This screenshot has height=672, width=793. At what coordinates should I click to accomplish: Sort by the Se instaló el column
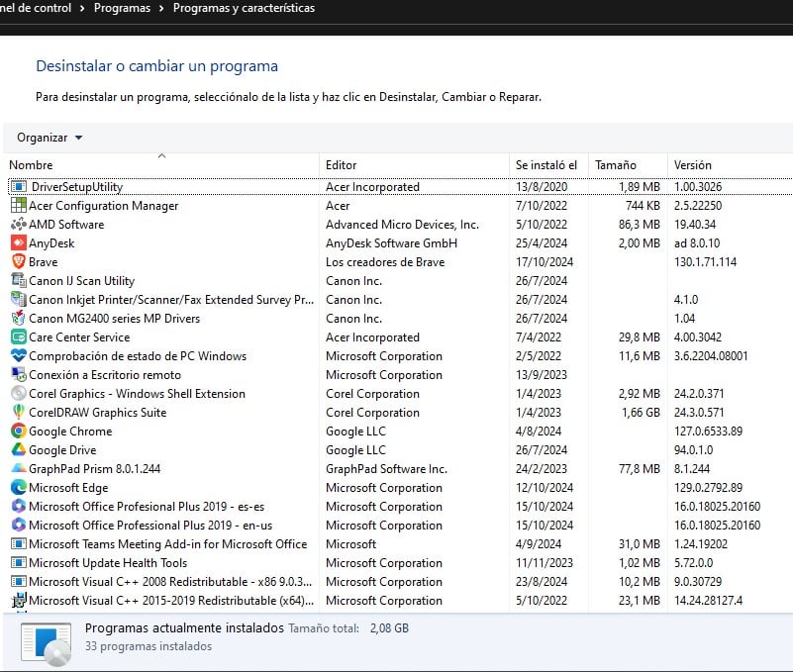click(546, 165)
